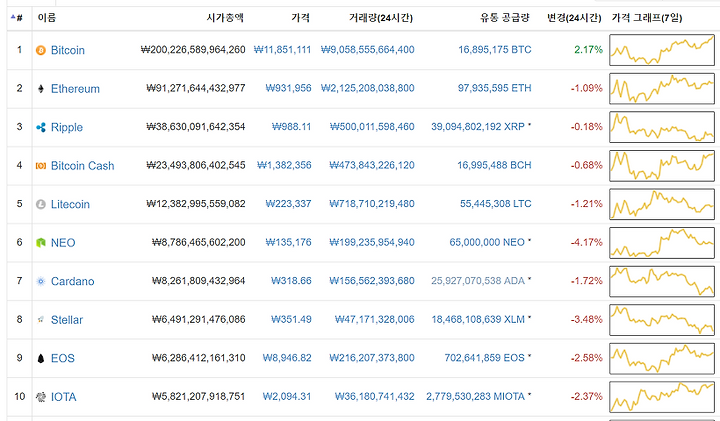Viewport: 720px width, 421px height.
Task: Click Bitcoin Cash price ₩1,382,356
Action: (x=284, y=165)
